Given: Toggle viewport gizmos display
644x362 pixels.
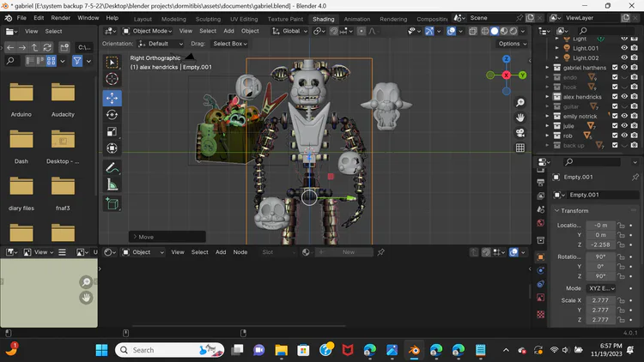Looking at the screenshot, I should 429,31.
